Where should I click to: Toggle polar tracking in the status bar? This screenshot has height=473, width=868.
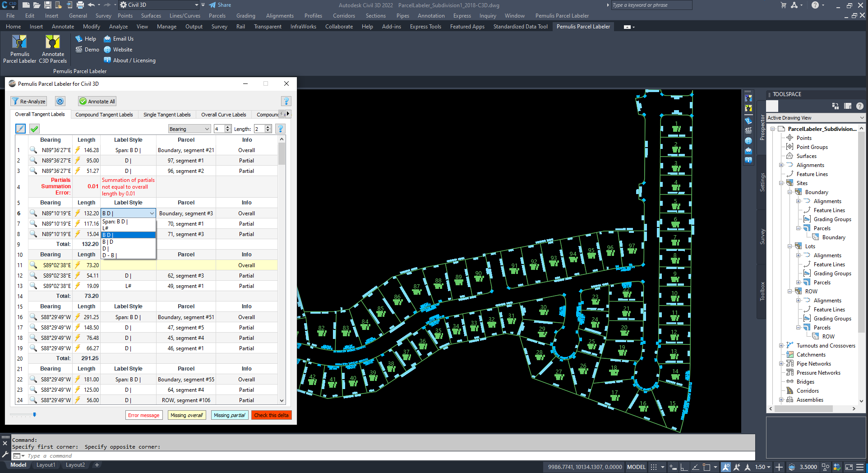click(695, 467)
